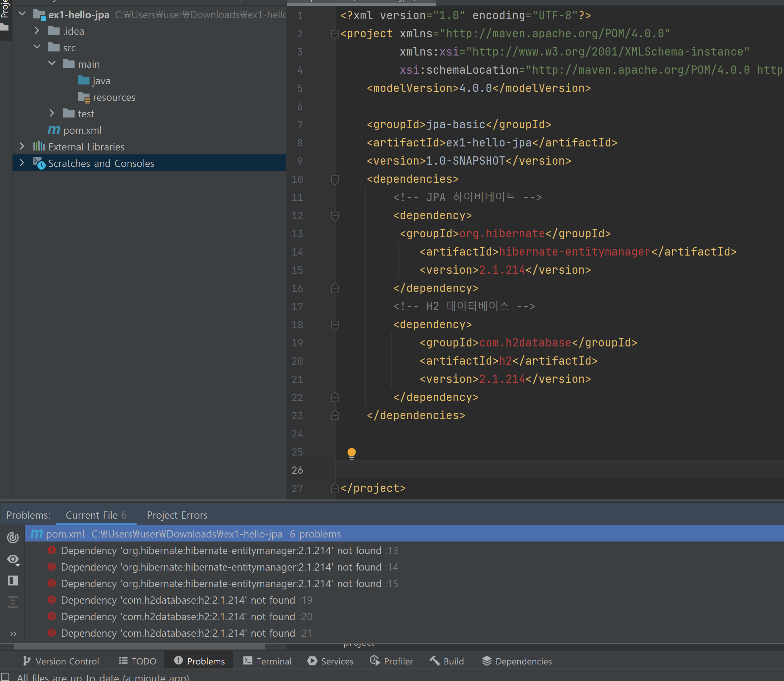Expand the .idea folder

(x=37, y=30)
